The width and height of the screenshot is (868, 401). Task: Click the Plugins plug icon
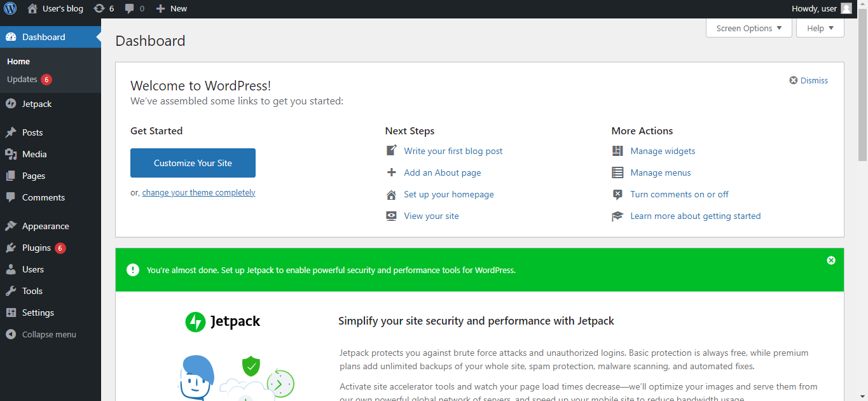point(11,248)
